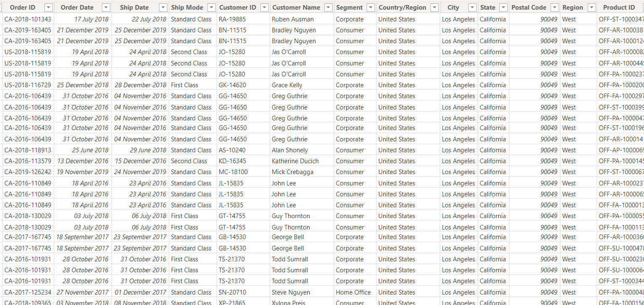Screen dimensions: 644x305
Task: Click the Ruben Ausman customer name cell
Action: 292,19
